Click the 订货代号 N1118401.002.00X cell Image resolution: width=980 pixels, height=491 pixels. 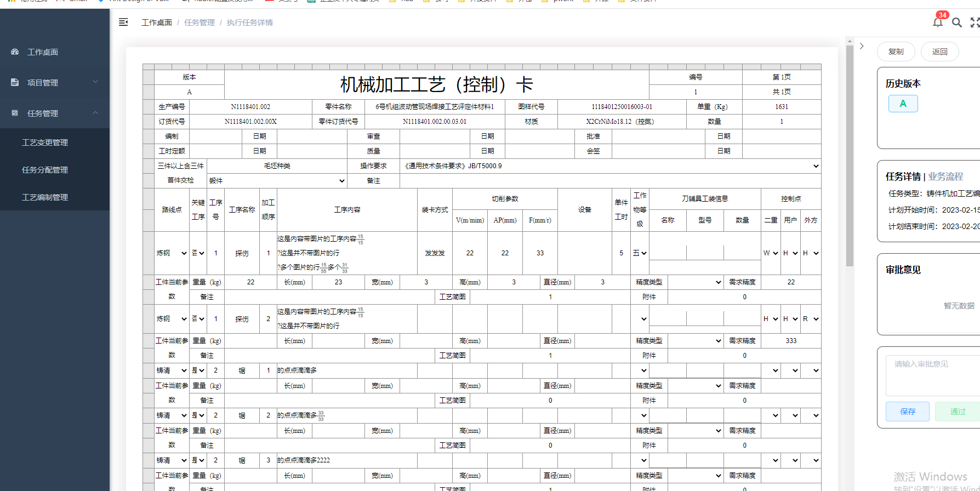(250, 122)
